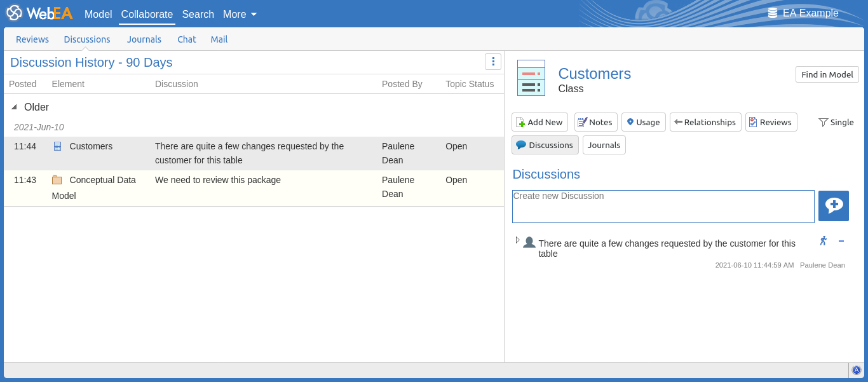
Task: Click the discussion status running-man icon
Action: [823, 241]
